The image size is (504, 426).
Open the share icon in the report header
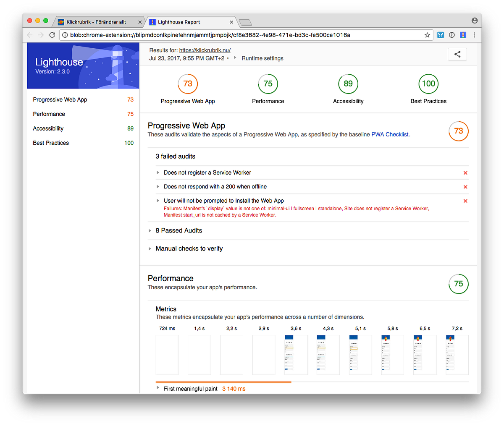pyautogui.click(x=457, y=54)
